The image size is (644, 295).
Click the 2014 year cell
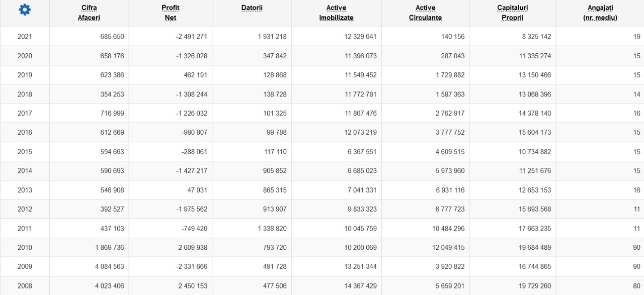[x=25, y=170]
